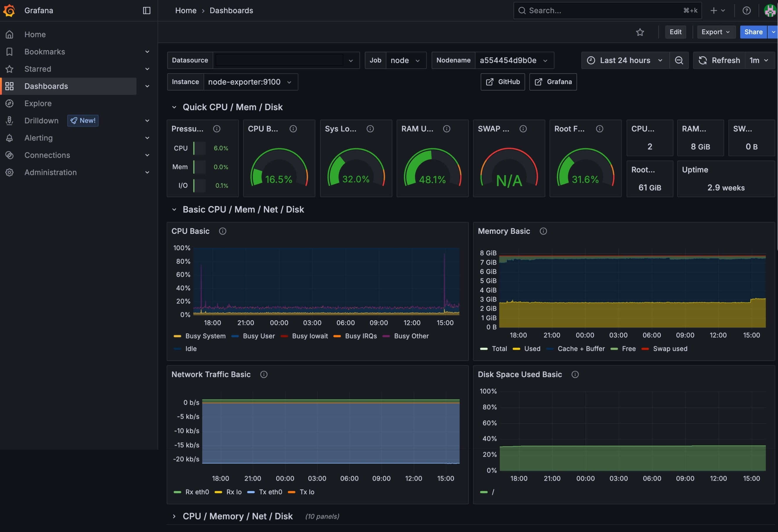Navigate to Home via the breadcrumb
Viewport: 778px width, 532px height.
coord(185,10)
